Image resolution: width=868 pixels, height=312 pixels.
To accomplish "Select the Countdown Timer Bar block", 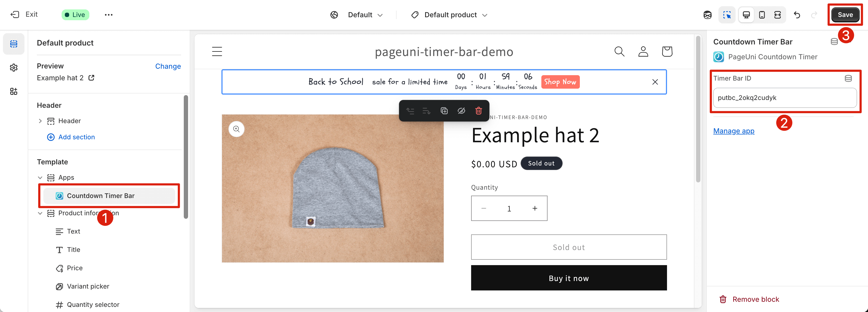I will pyautogui.click(x=109, y=196).
